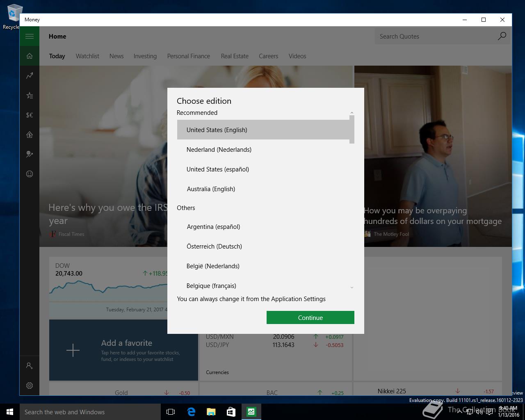Open File Explorer from taskbar
This screenshot has width=525, height=420.
[211, 412]
